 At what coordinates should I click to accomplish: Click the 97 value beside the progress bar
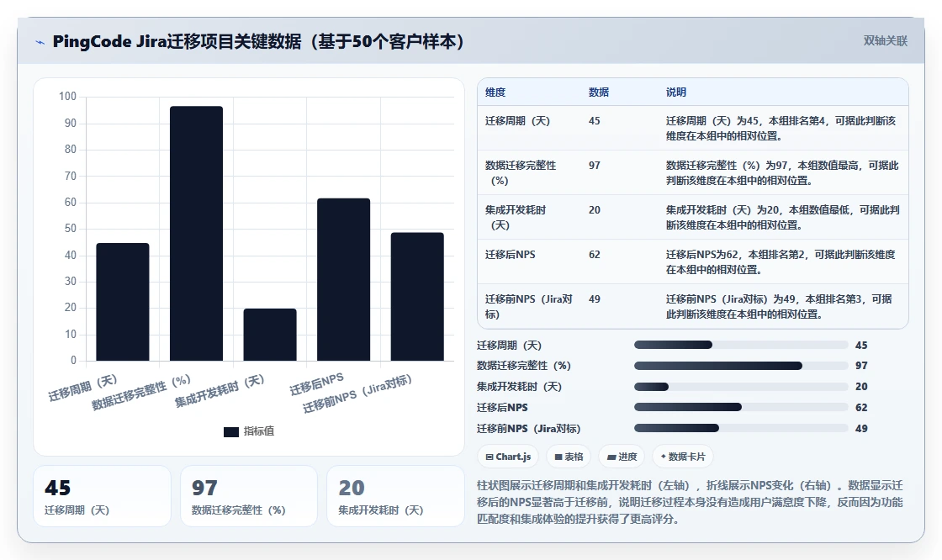pyautogui.click(x=861, y=365)
